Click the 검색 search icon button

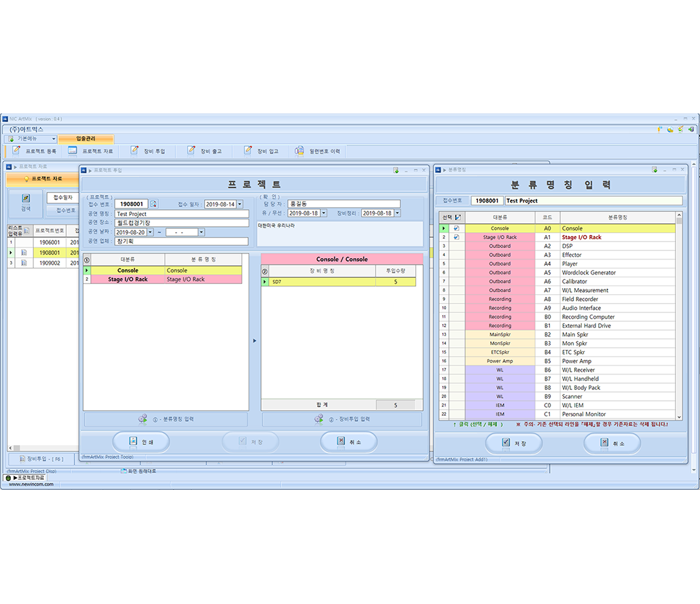pos(26,202)
